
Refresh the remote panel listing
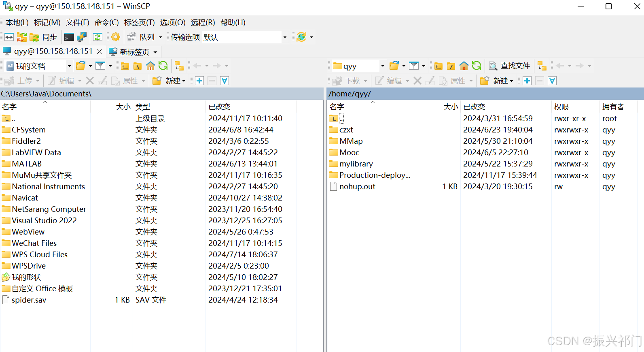477,66
